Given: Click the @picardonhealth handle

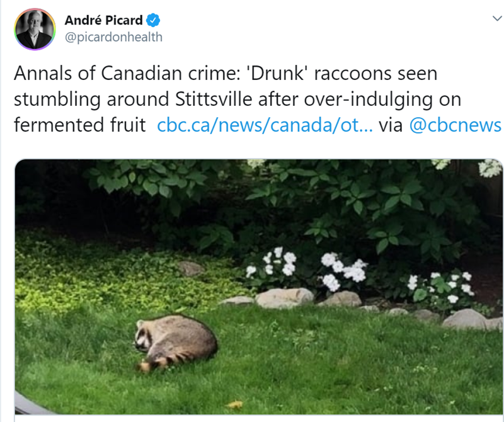Looking at the screenshot, I should [x=114, y=37].
